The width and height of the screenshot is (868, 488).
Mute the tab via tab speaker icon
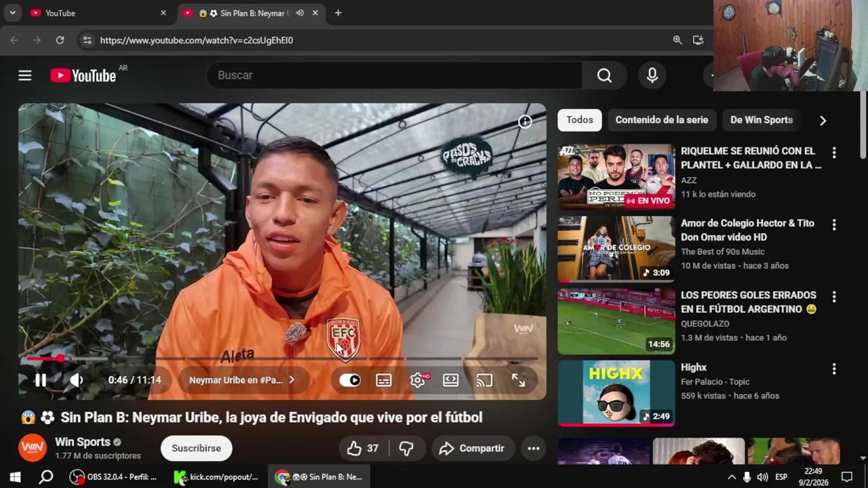point(300,13)
